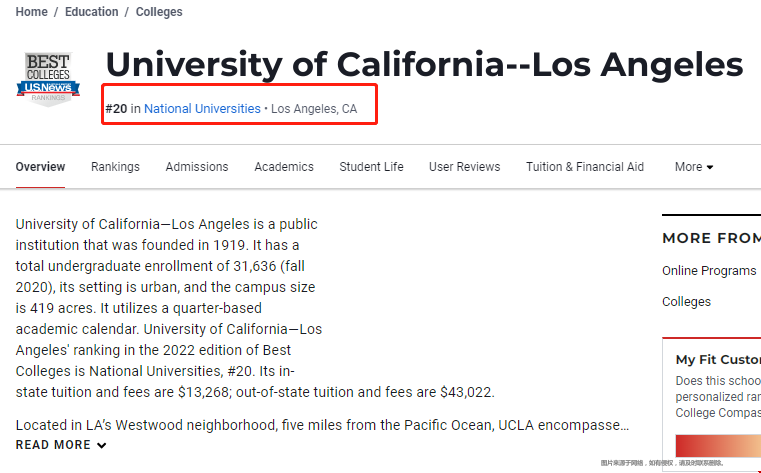Viewport: 761px width, 473px height.
Task: Open Tuition & Financial Aid tab
Action: 585,167
